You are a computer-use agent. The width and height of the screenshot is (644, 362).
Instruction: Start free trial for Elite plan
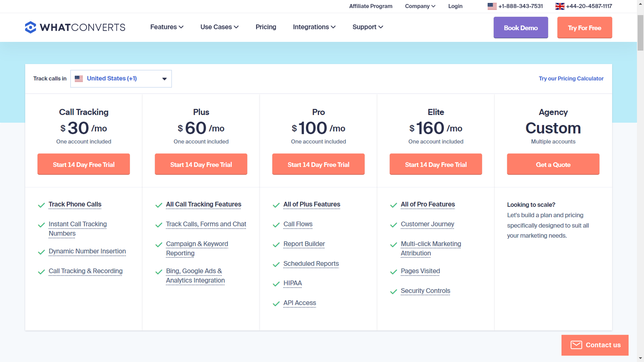click(x=436, y=164)
